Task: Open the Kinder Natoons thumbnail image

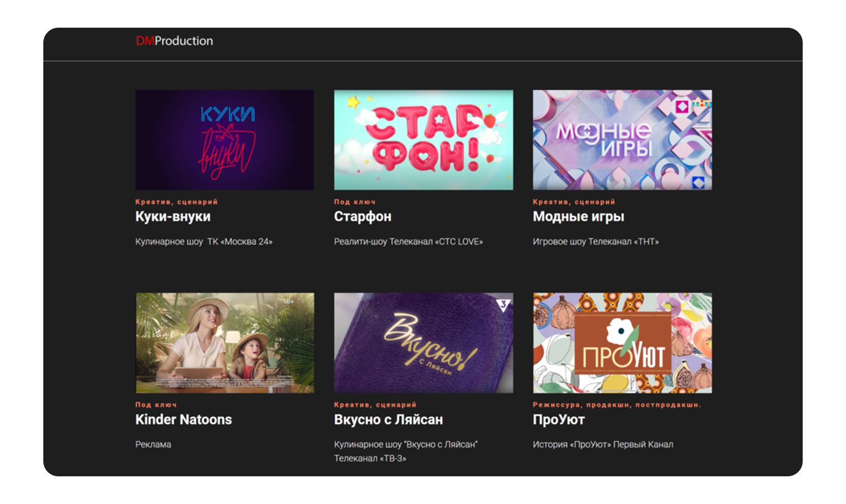Action: (x=225, y=343)
